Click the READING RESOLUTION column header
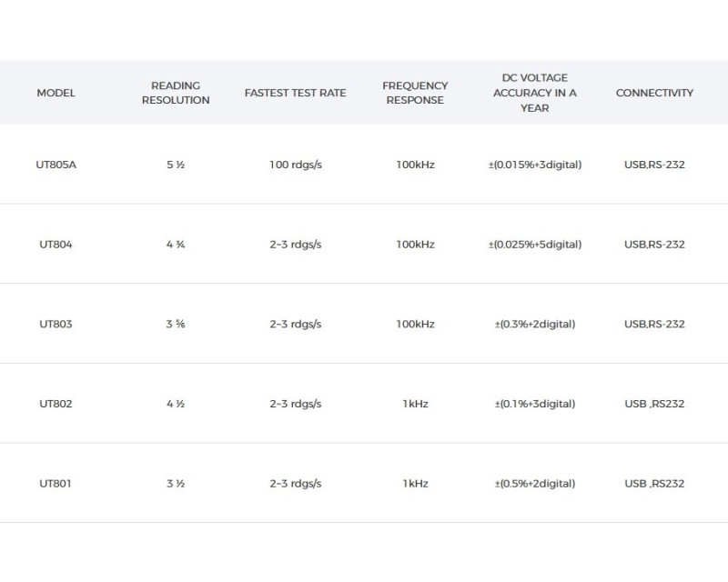This screenshot has width=728, height=582. [x=176, y=93]
